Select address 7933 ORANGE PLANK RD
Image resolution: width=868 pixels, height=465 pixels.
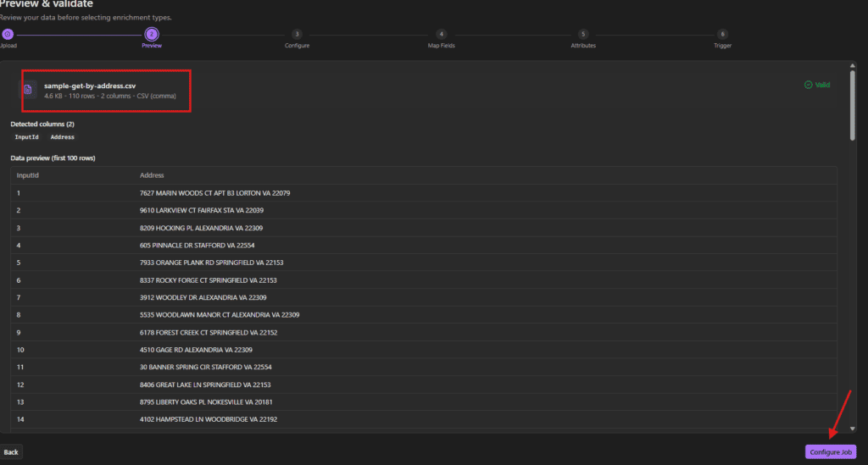[x=211, y=263]
